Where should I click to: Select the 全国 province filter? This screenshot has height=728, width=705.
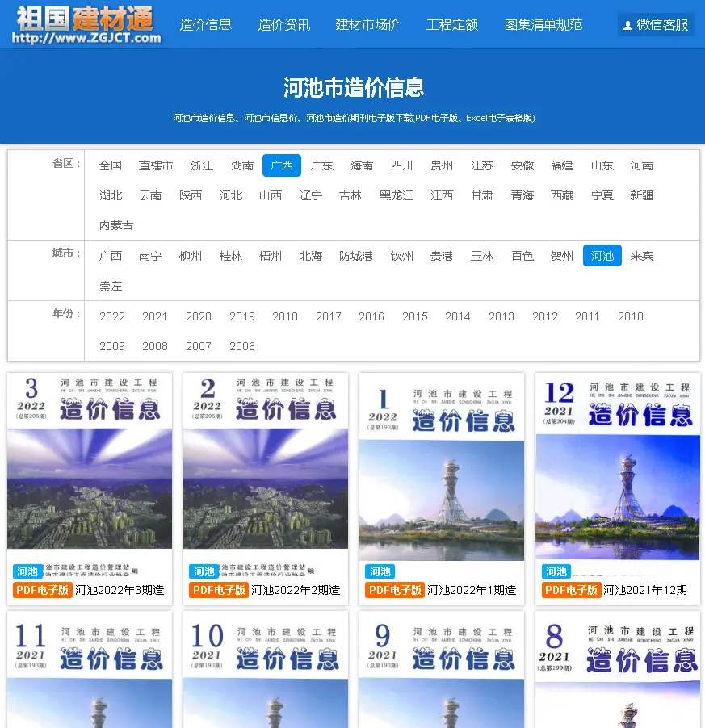pos(111,165)
